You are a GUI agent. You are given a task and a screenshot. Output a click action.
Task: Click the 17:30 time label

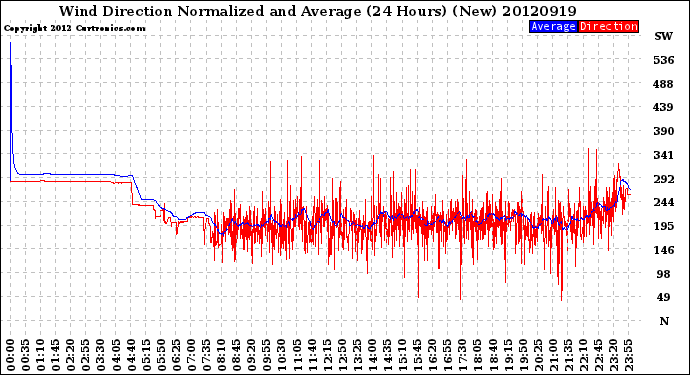coord(462,355)
